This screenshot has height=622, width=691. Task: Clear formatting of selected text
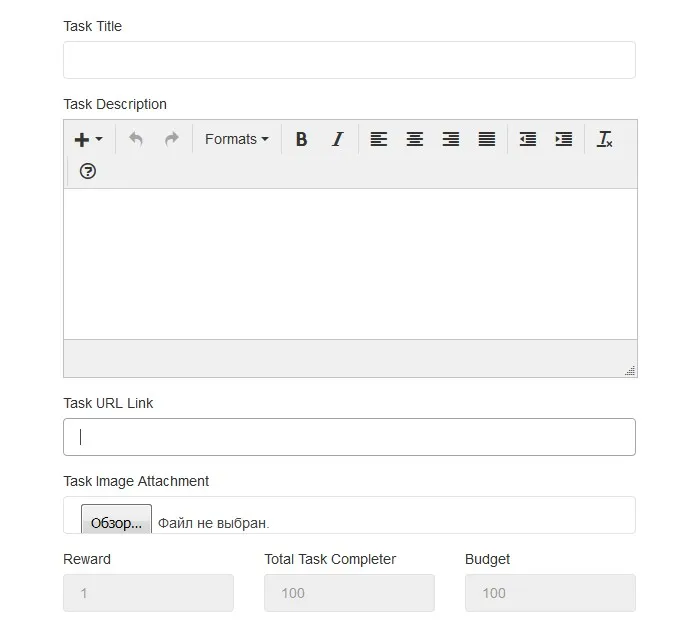[x=605, y=139]
